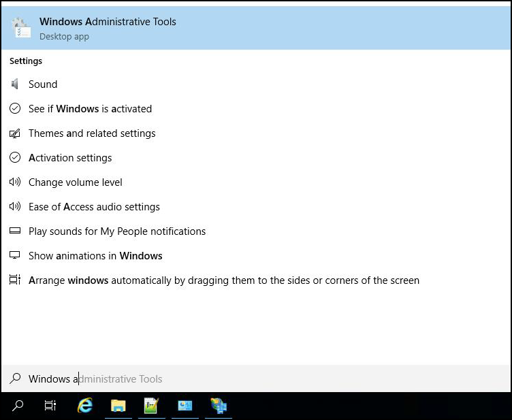This screenshot has height=420, width=512.
Task: Click the taskbar search magnifier icon
Action: pos(17,406)
